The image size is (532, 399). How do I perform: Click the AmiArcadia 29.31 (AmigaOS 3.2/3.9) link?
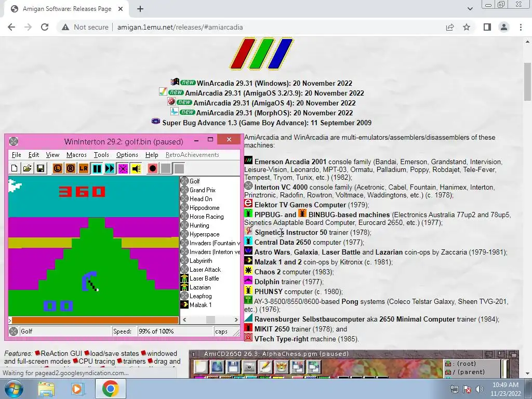pyautogui.click(x=274, y=93)
